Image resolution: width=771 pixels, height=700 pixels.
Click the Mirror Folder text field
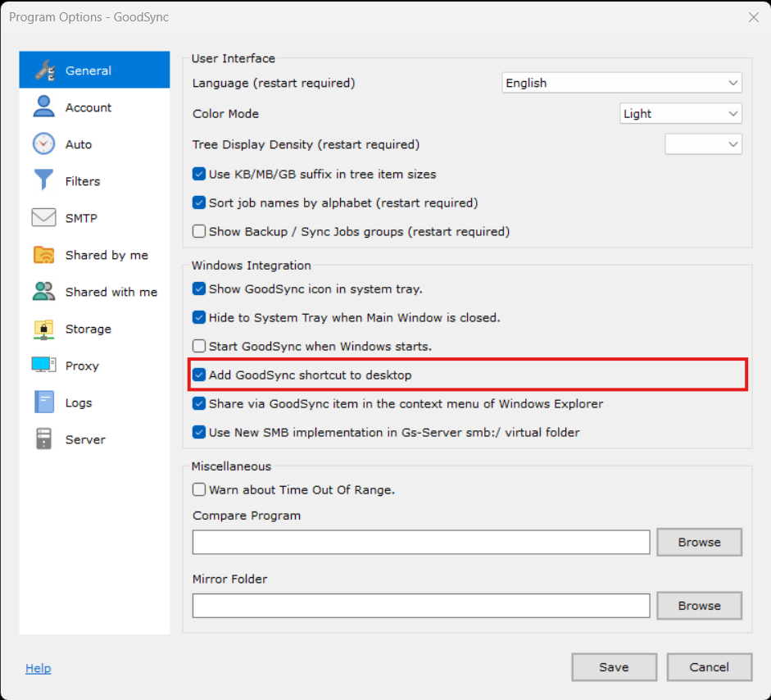pos(421,606)
